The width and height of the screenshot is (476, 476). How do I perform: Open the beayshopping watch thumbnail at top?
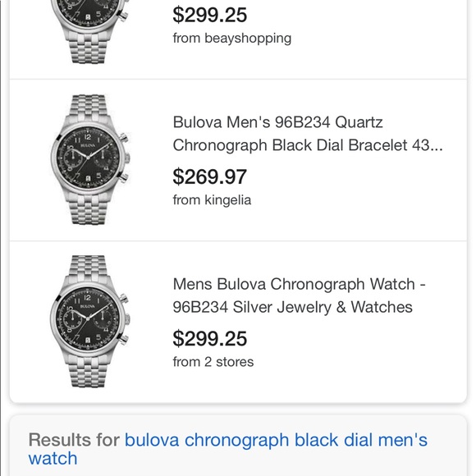(x=90, y=31)
